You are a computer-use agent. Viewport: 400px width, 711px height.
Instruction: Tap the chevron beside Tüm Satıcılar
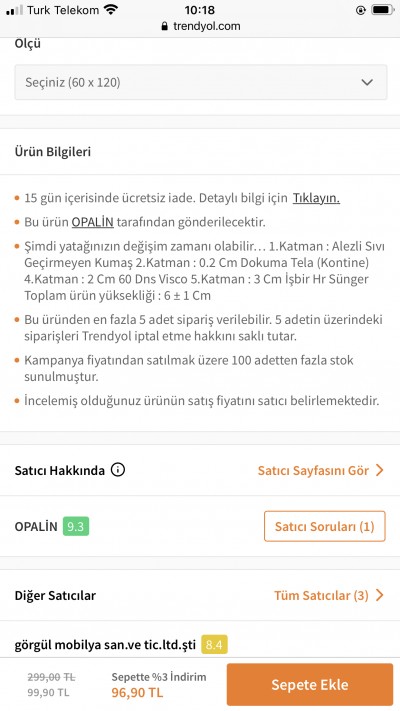380,595
